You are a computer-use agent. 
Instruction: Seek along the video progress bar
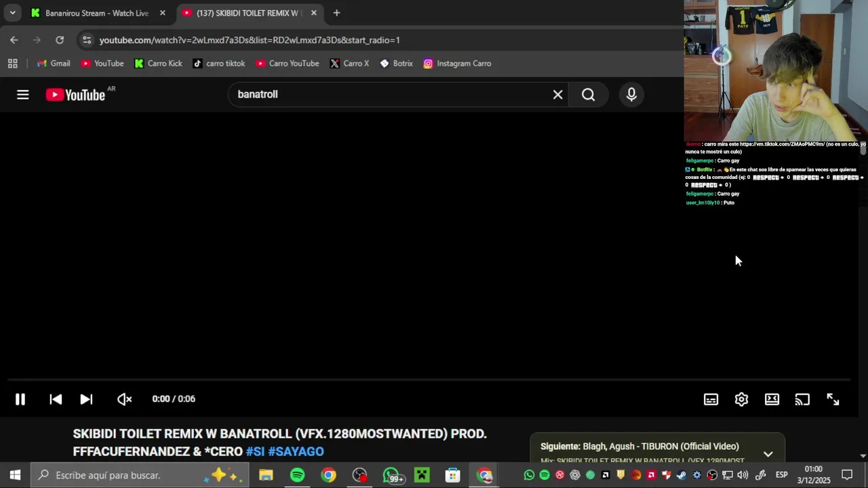click(429, 380)
